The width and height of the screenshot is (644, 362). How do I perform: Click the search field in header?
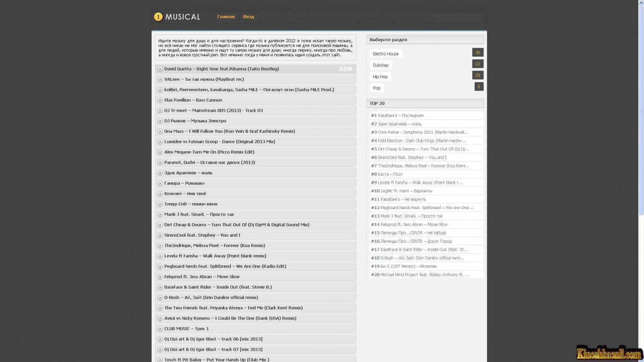(x=458, y=17)
